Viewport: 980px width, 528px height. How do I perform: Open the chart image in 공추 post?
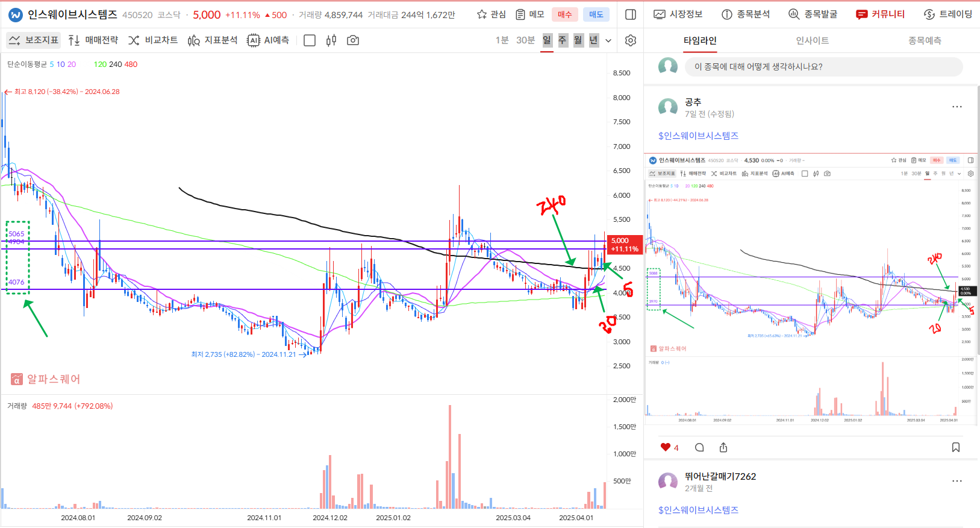coord(810,289)
